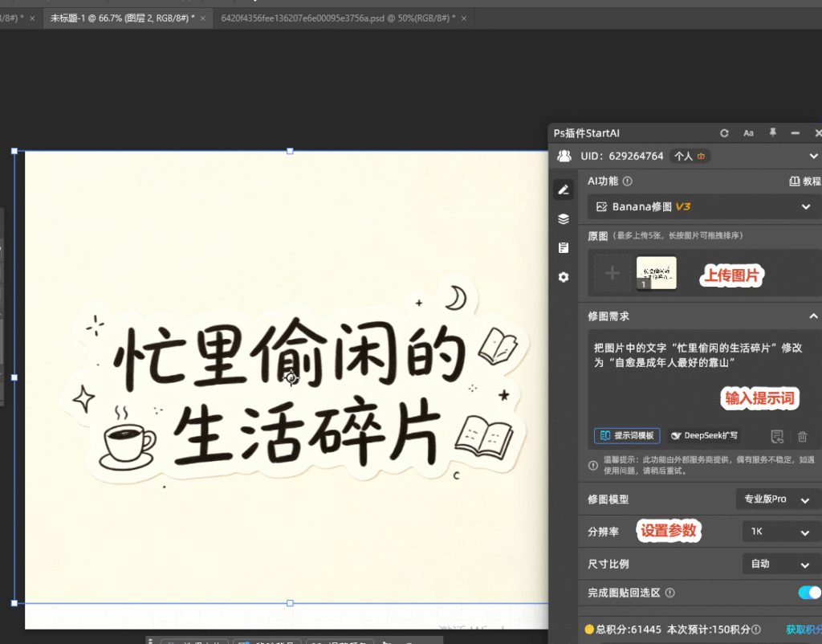Image resolution: width=822 pixels, height=644 pixels.
Task: Open the layers stack sidebar icon
Action: click(x=564, y=218)
